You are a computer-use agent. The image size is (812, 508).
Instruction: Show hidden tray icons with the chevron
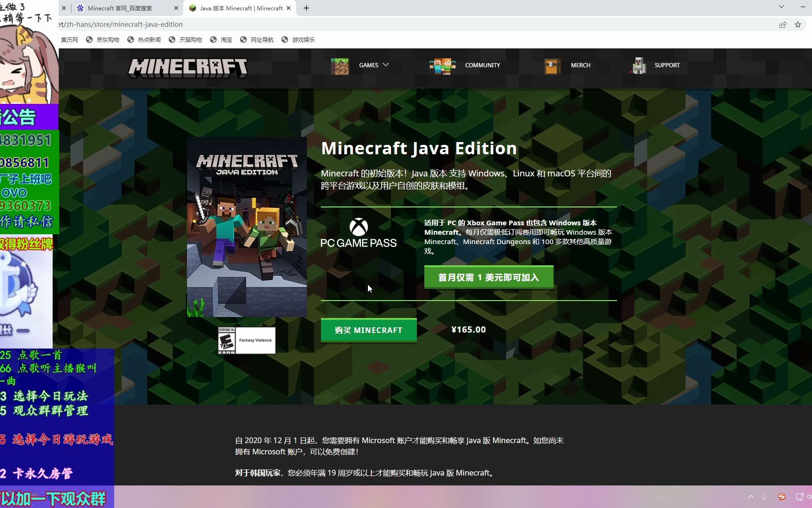(x=750, y=496)
